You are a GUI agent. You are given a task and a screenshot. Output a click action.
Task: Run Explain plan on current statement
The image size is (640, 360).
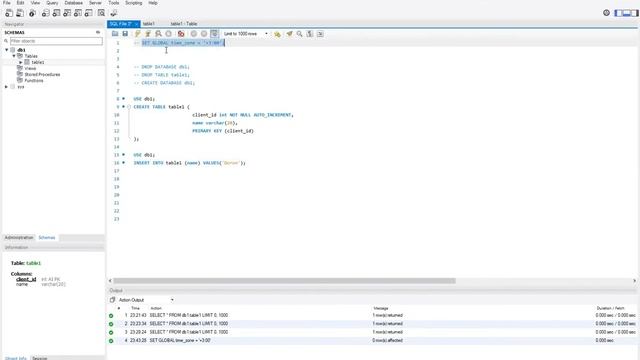pos(158,34)
